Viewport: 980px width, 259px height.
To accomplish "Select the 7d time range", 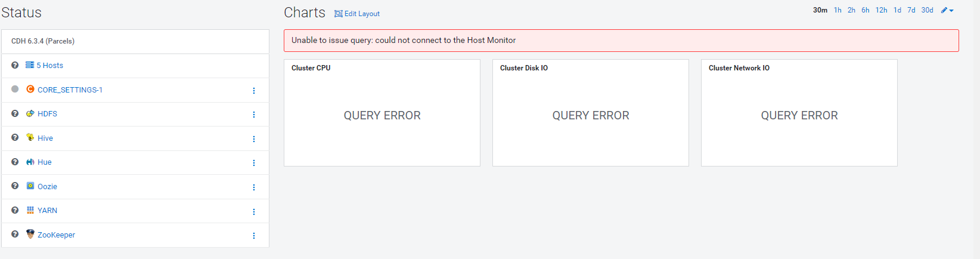I will click(911, 10).
